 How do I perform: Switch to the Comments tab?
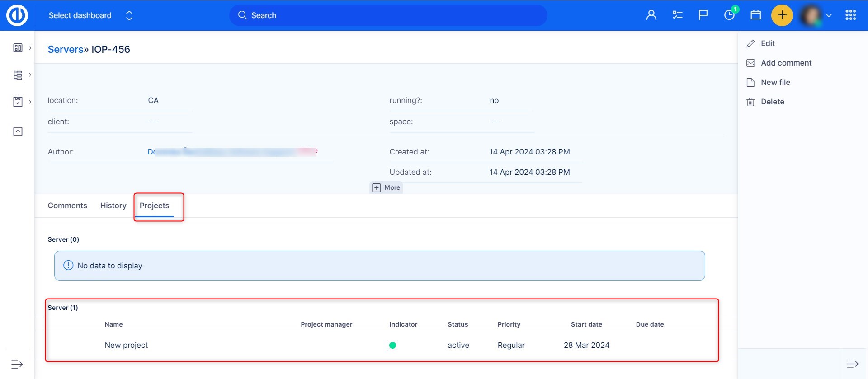point(67,206)
